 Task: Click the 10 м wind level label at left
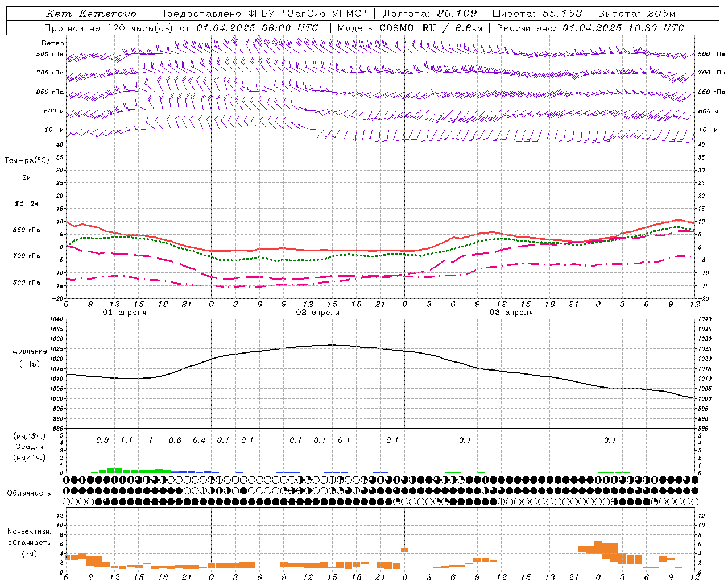(x=55, y=130)
